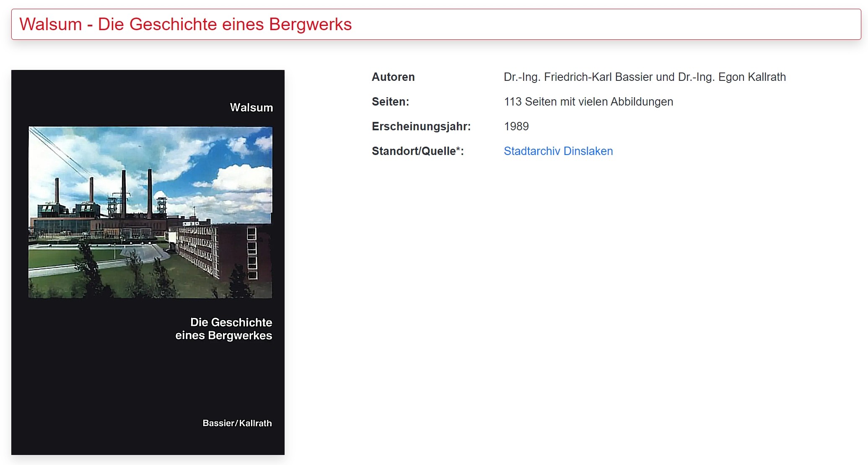Click the Erscheinungsjahr label
Image resolution: width=868 pixels, height=465 pixels.
421,127
